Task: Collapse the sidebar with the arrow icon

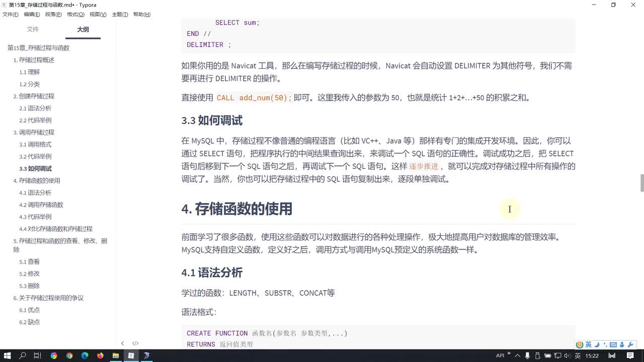Action: [122, 343]
